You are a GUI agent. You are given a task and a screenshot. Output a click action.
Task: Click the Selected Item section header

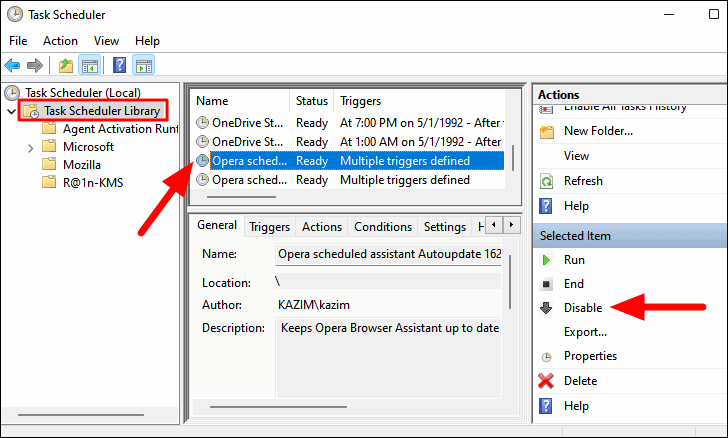(x=630, y=236)
